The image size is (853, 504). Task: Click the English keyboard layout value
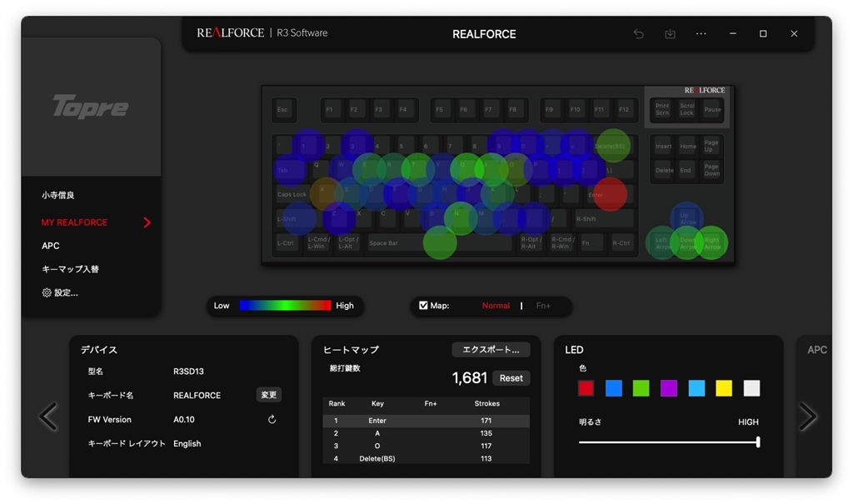[x=187, y=443]
